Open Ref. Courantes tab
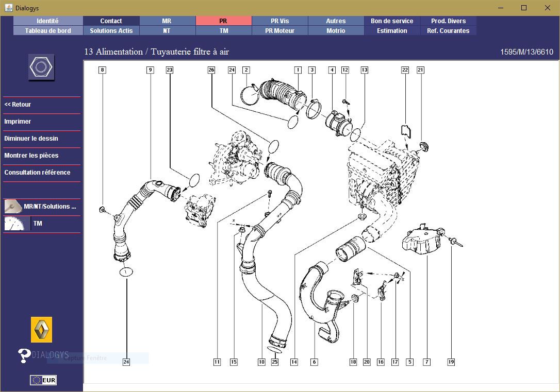 click(x=448, y=31)
